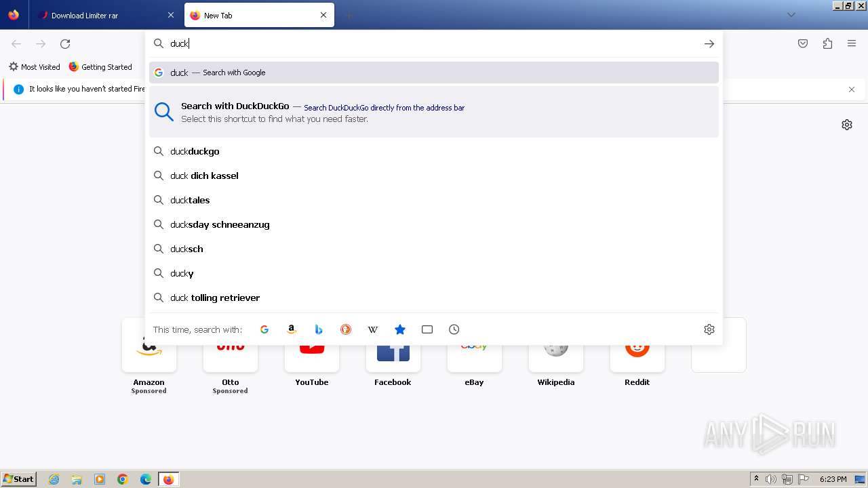Search with Bing one-off icon
The width and height of the screenshot is (868, 488).
pos(319,329)
